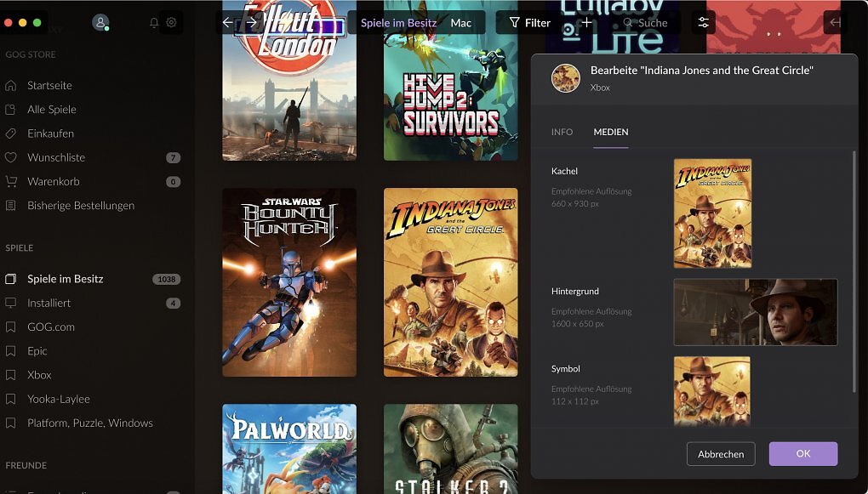Screen dimensions: 868x494
Task: Click the Symbol icon image
Action: [712, 392]
